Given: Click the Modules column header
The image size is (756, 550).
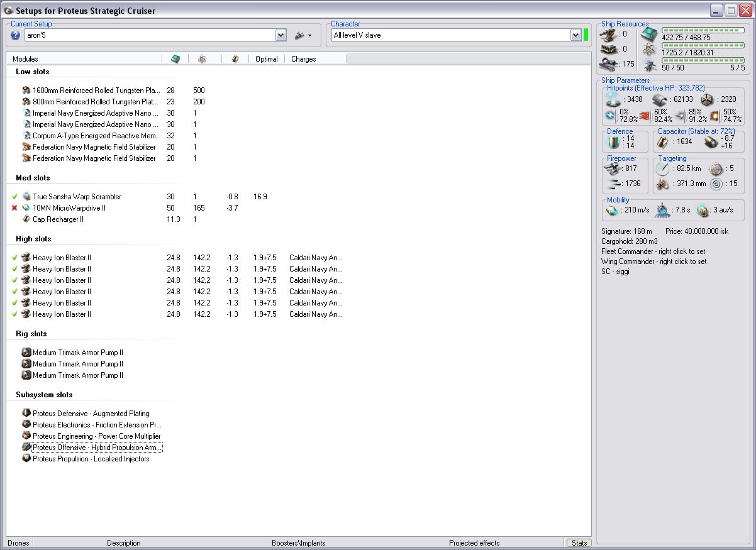Looking at the screenshot, I should coord(84,58).
